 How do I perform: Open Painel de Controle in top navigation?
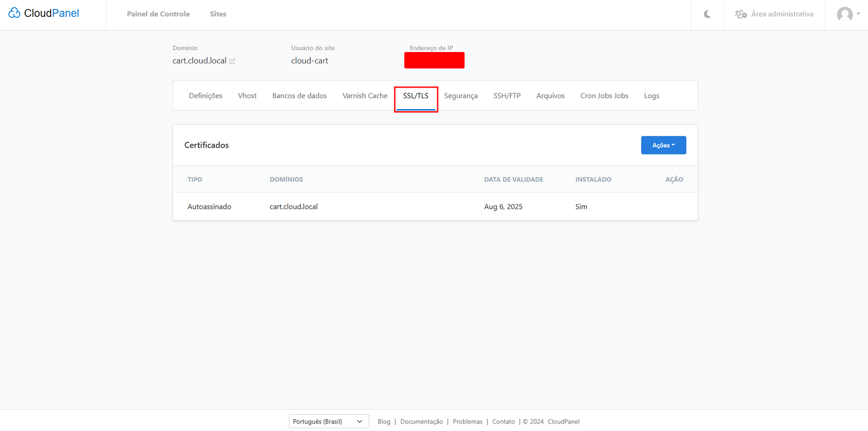point(158,14)
